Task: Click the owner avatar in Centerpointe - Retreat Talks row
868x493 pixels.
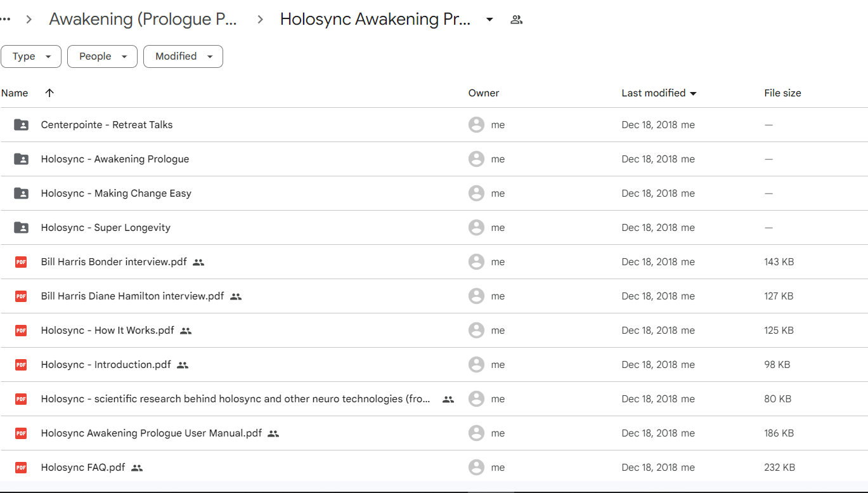Action: tap(476, 125)
